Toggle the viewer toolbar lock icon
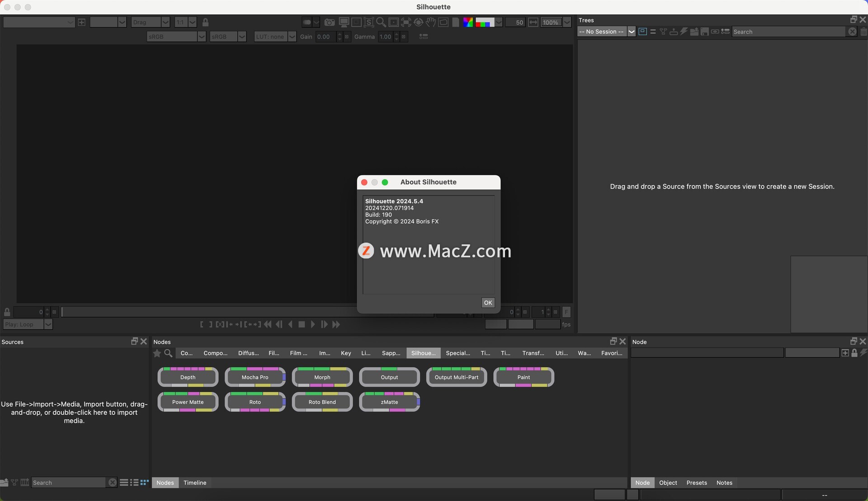This screenshot has height=501, width=868. click(205, 22)
